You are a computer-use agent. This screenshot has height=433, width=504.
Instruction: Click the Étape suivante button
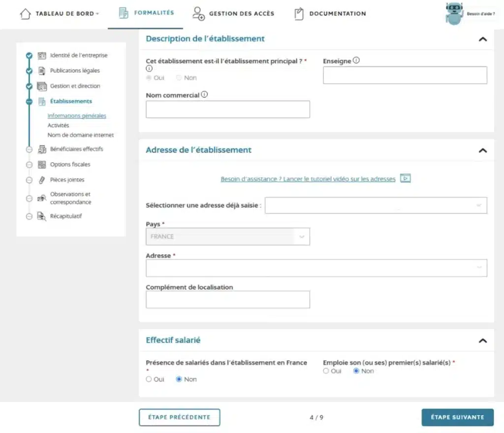point(457,417)
